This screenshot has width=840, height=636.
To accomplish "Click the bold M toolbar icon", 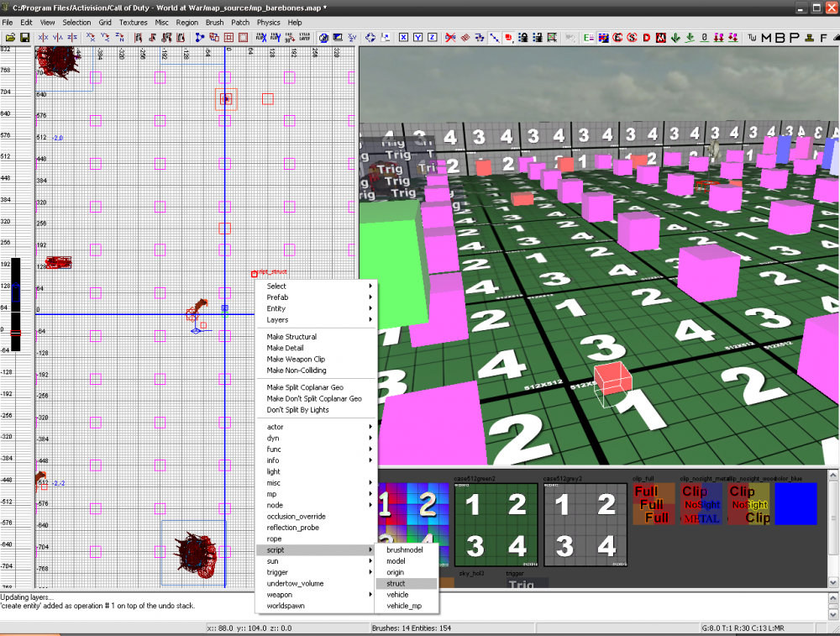I will [x=765, y=38].
